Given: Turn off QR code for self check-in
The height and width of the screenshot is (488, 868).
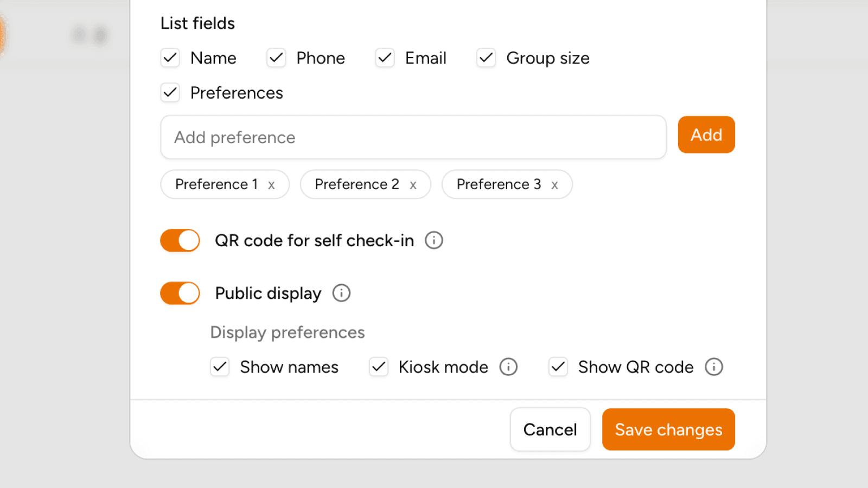Looking at the screenshot, I should (180, 240).
